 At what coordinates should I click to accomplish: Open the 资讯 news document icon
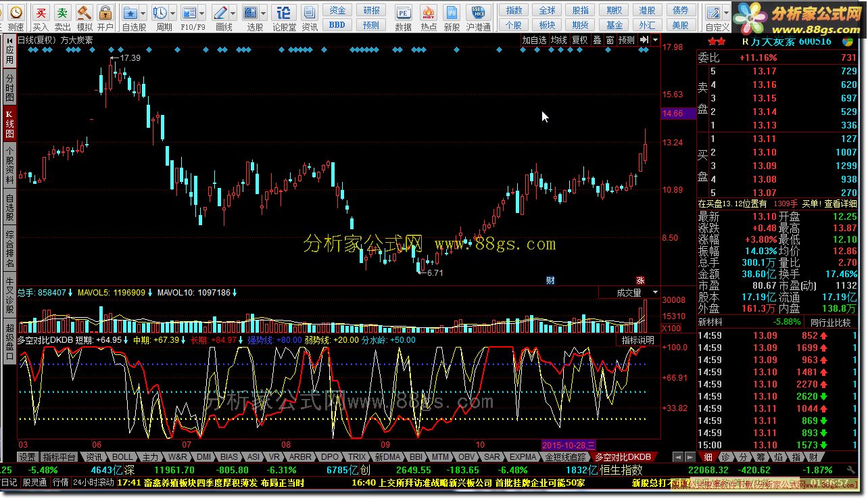click(310, 12)
